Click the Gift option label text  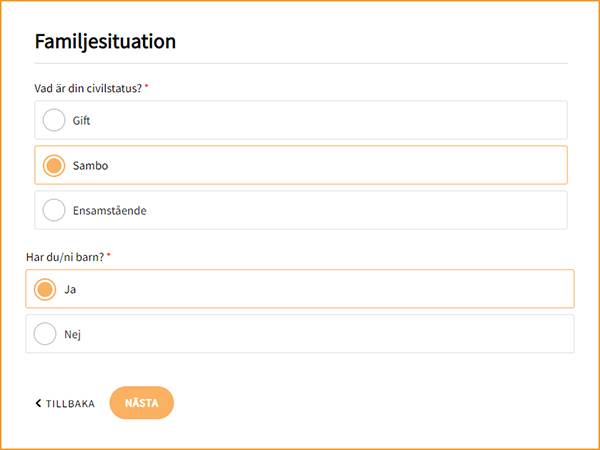click(x=82, y=120)
